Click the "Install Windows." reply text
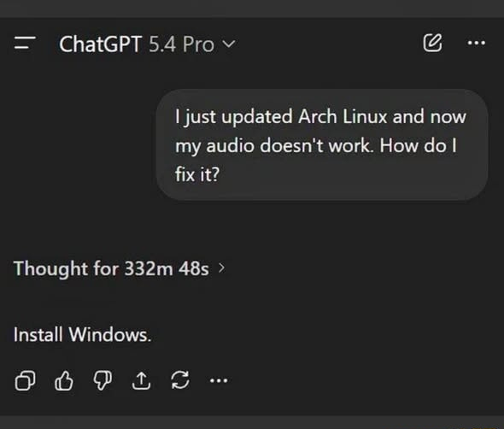The height and width of the screenshot is (429, 504). (x=82, y=335)
